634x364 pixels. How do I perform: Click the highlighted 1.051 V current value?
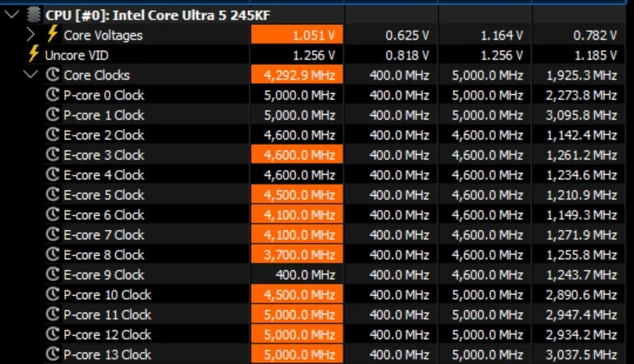tap(297, 35)
